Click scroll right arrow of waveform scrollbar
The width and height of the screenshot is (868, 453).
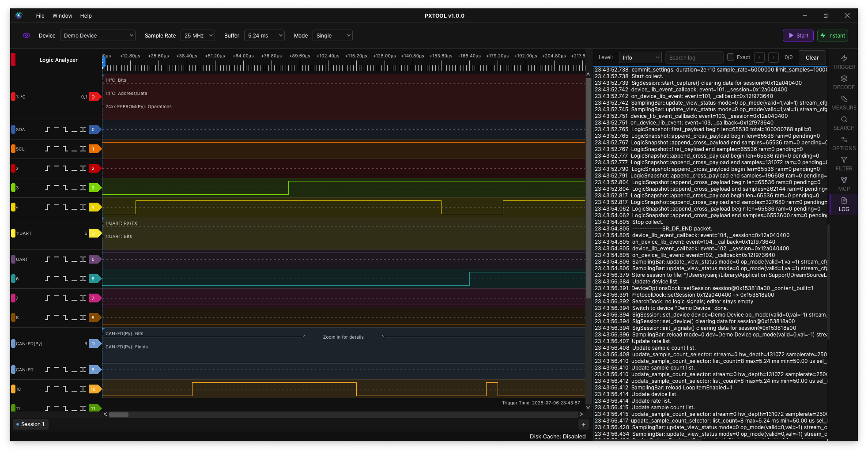tap(581, 414)
